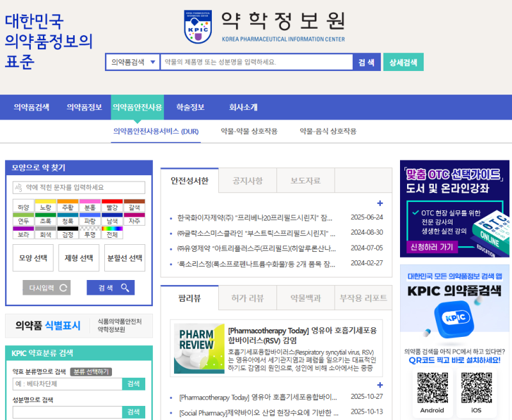This screenshot has height=420, width=512.
Task: Click 검색 next to 약효 분류명 field
Action: (x=134, y=384)
